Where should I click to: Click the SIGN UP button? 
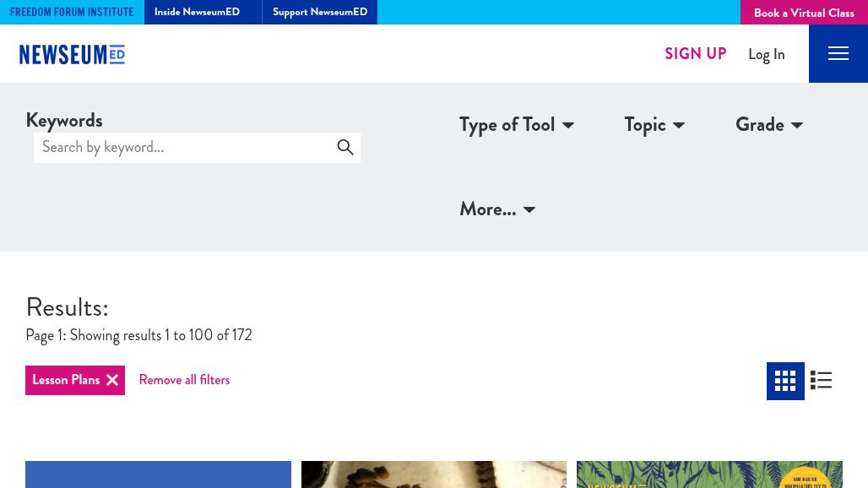point(695,53)
